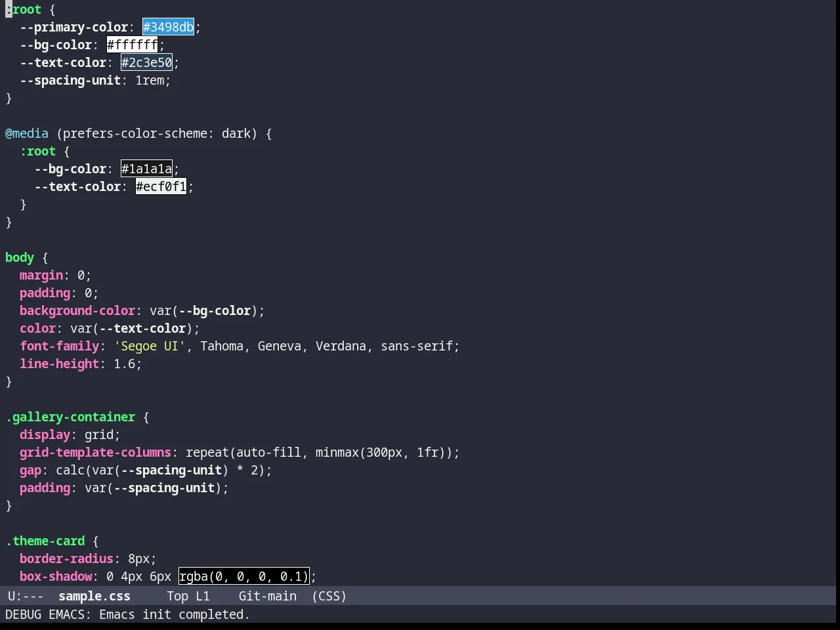Click the grid-template-columns property
Viewport: 840px width, 630px height.
click(95, 452)
